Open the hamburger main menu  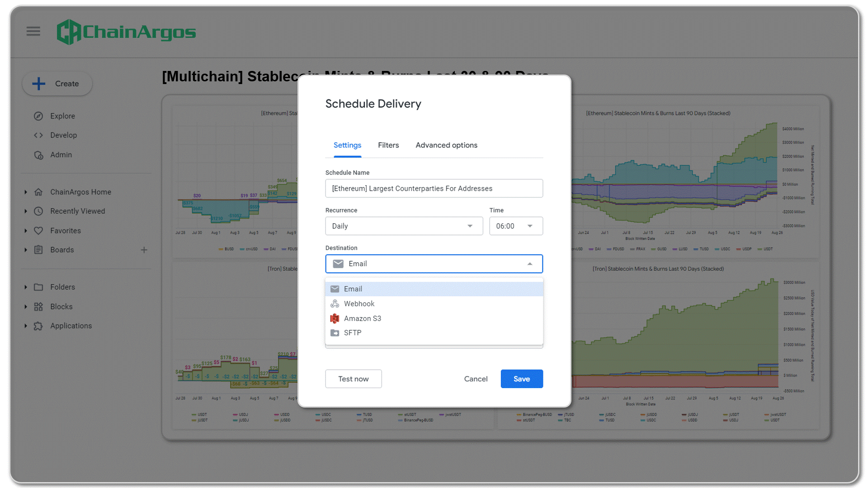click(33, 31)
